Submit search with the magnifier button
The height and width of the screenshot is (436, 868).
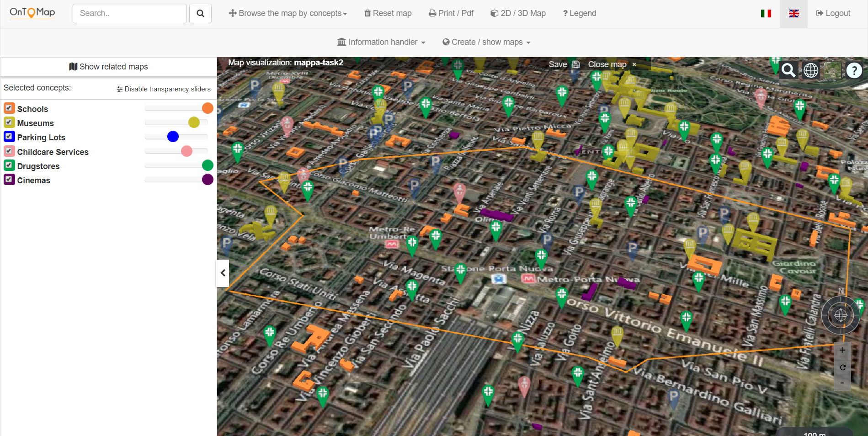[200, 14]
